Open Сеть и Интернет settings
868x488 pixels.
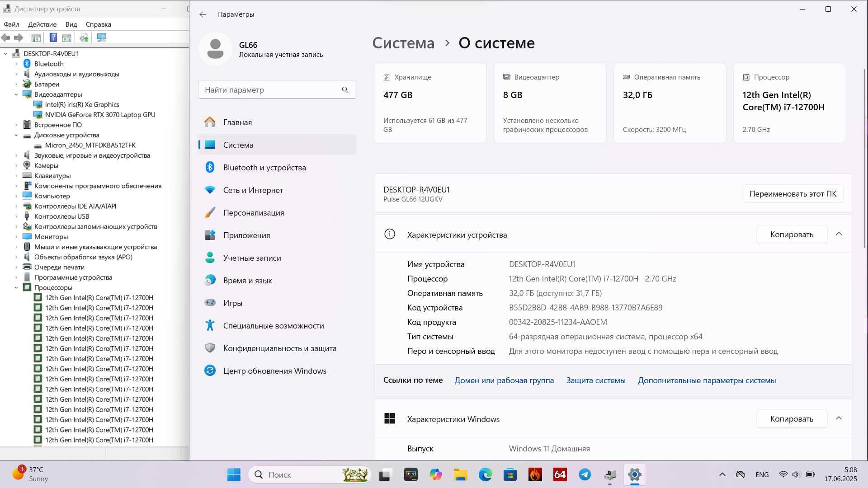277,190
